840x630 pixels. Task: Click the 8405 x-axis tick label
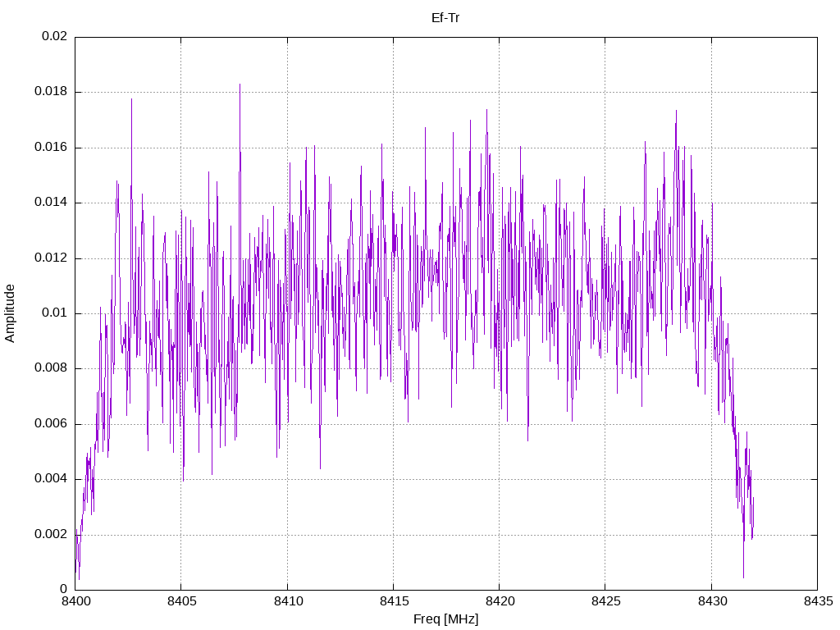pyautogui.click(x=181, y=601)
